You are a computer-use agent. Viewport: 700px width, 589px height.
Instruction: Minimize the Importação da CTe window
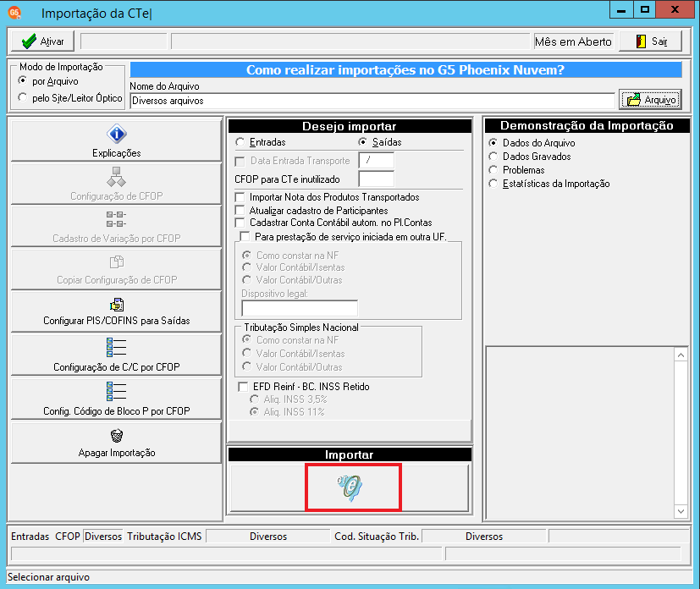coord(621,10)
